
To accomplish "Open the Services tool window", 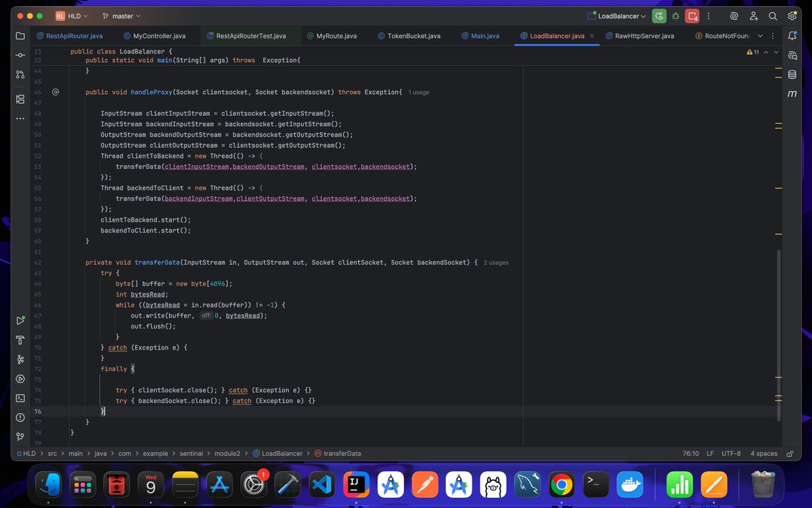I will (x=20, y=379).
